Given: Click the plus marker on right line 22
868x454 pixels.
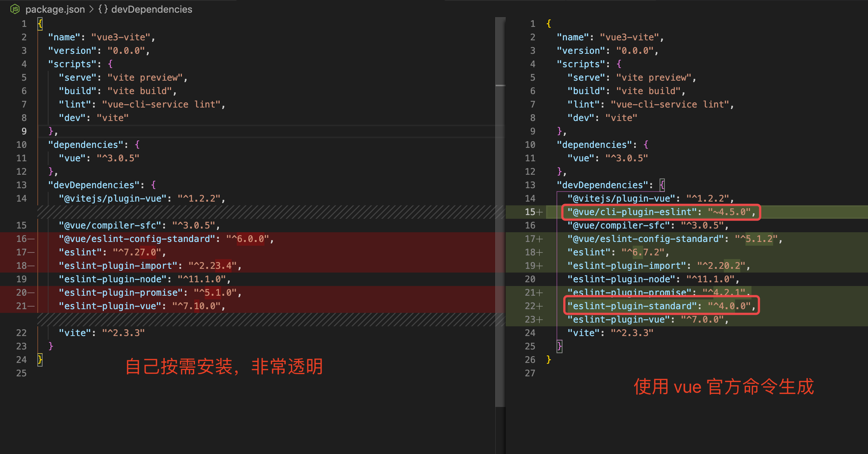Looking at the screenshot, I should point(539,306).
